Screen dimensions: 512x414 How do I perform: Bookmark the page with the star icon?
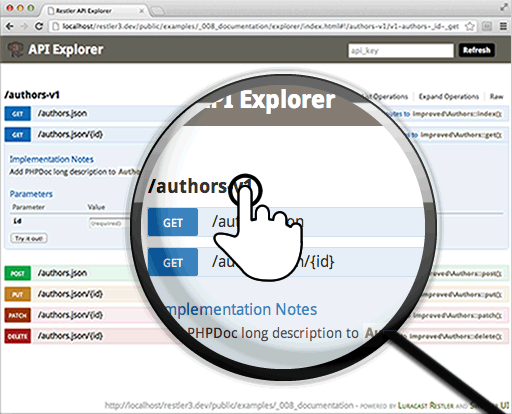470,26
